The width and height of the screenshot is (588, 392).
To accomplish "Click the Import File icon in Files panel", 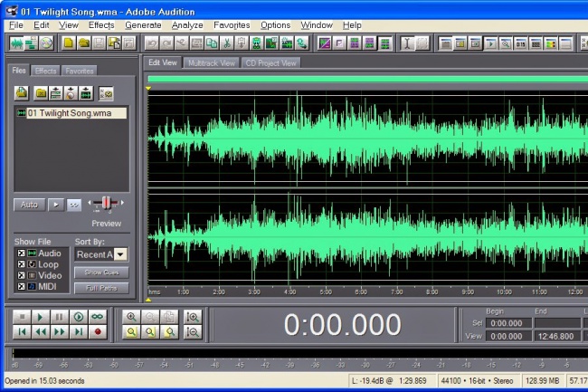I will click(x=22, y=93).
